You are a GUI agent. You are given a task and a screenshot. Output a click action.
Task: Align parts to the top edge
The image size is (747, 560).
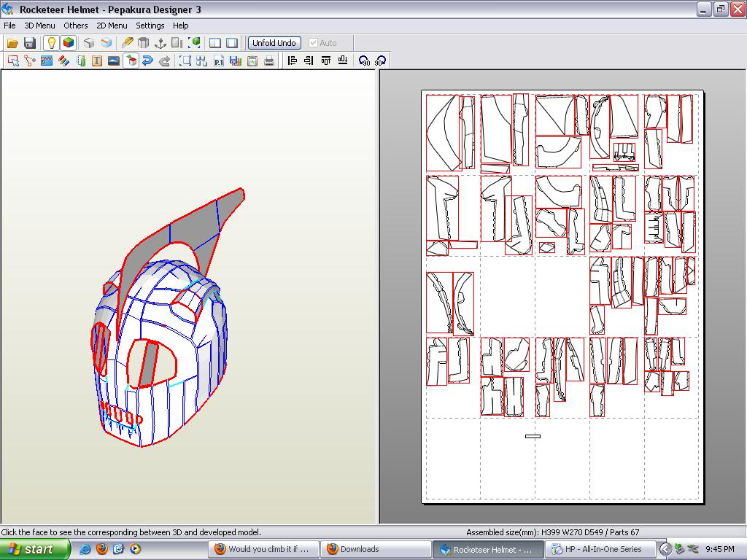point(326,61)
